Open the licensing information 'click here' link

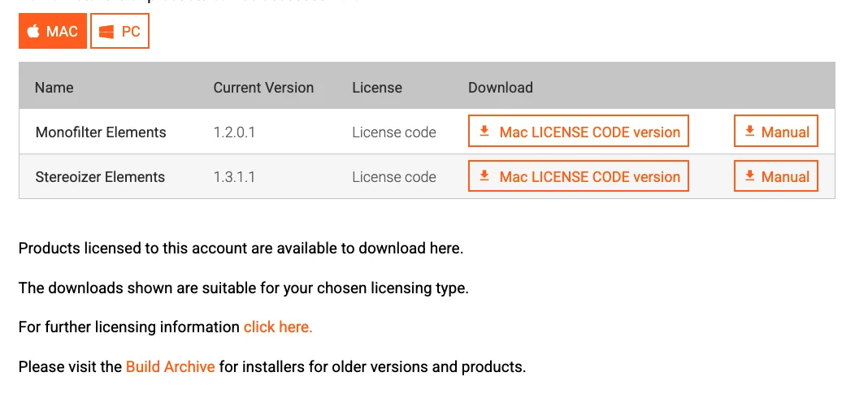[278, 327]
